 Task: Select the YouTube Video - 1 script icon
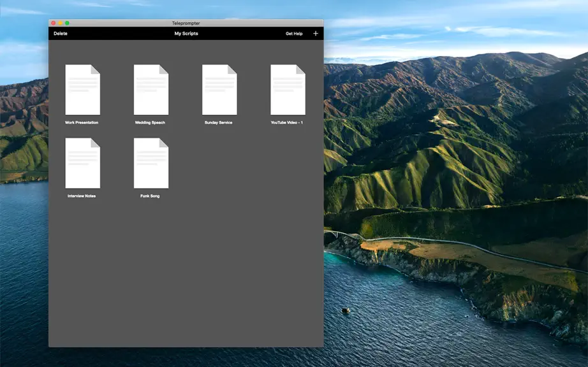[288, 90]
